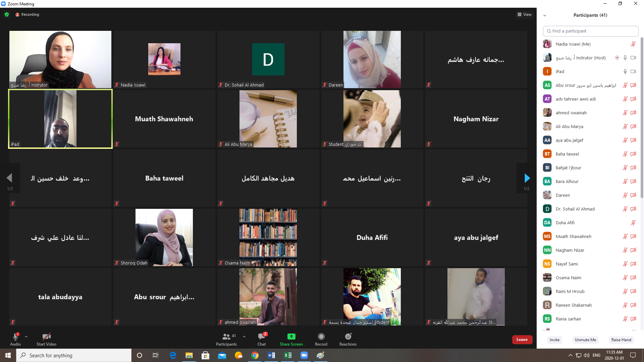Select iPad video tile
This screenshot has height=362, width=644.
tap(60, 119)
